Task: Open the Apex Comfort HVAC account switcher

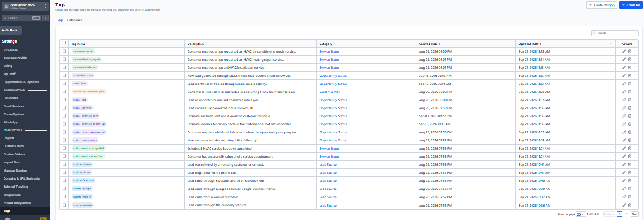Action: pos(25,6)
